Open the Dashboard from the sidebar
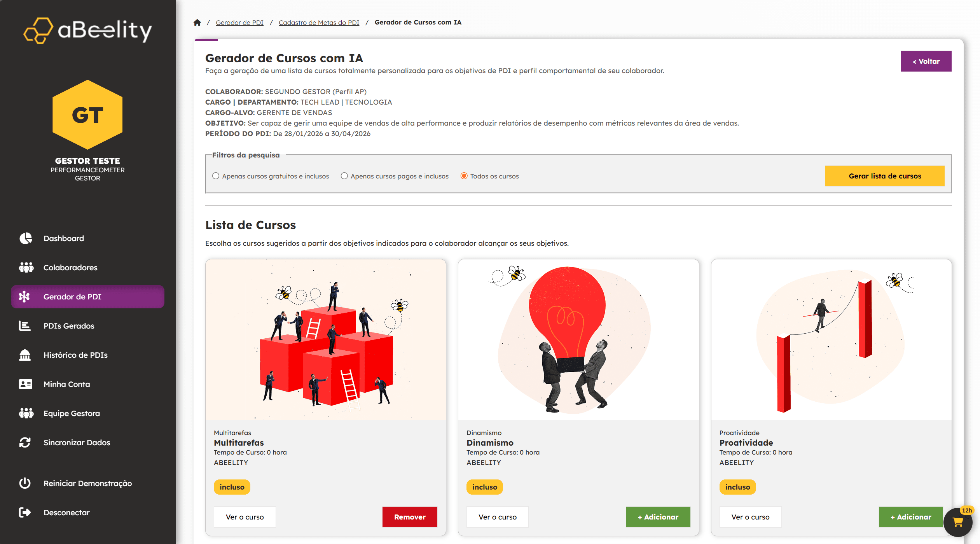980x544 pixels. tap(25, 238)
